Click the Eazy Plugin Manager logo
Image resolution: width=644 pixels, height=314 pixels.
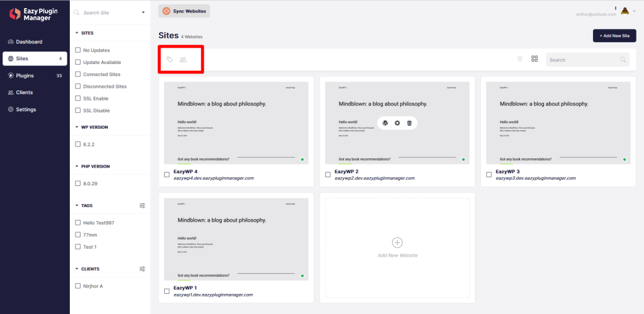pos(33,14)
